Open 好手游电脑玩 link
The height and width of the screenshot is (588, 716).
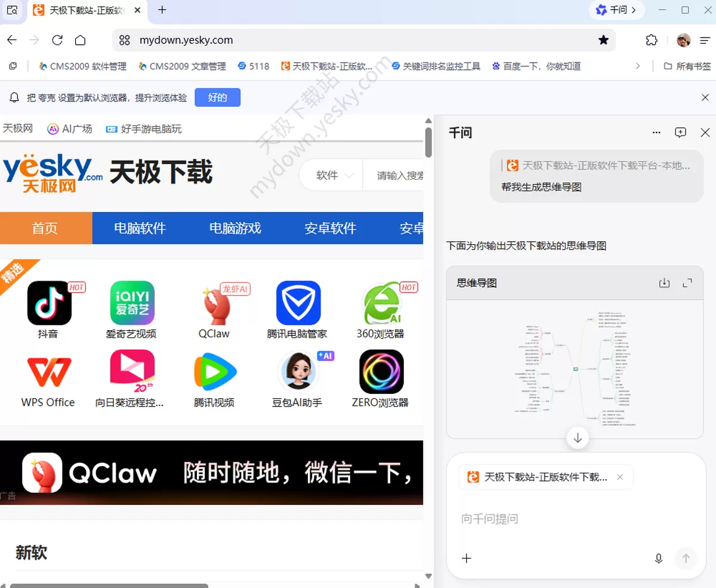pos(144,128)
